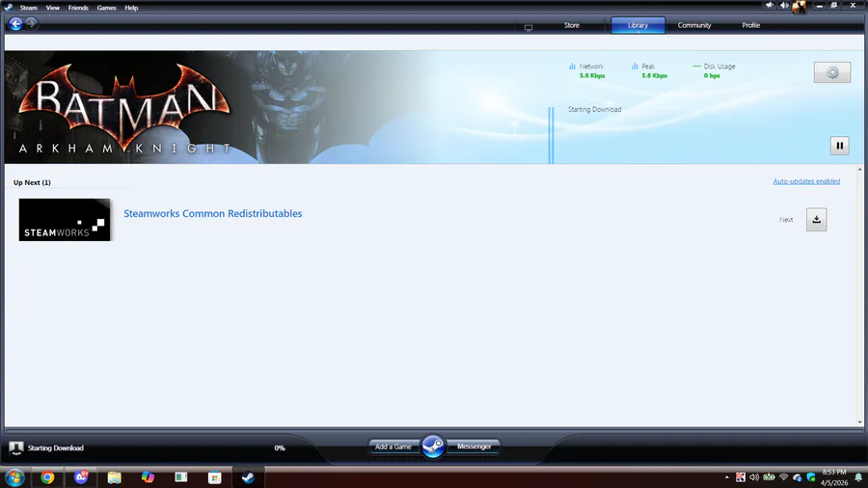Open the green-and-white window taskbar icon
This screenshot has width=868, height=488.
(181, 477)
